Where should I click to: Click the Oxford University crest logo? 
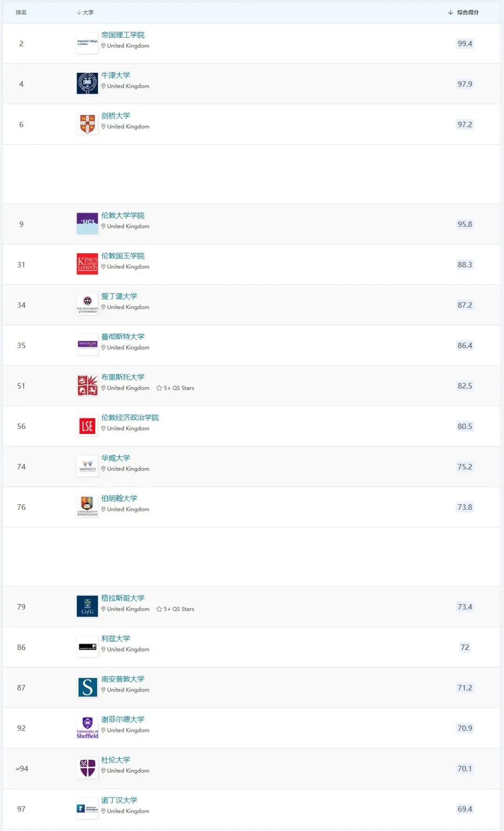[87, 84]
